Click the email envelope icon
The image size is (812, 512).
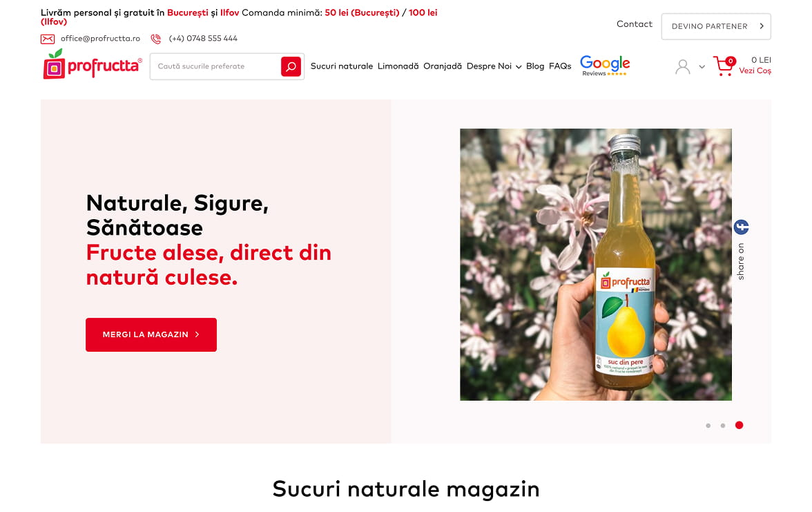[x=48, y=39]
